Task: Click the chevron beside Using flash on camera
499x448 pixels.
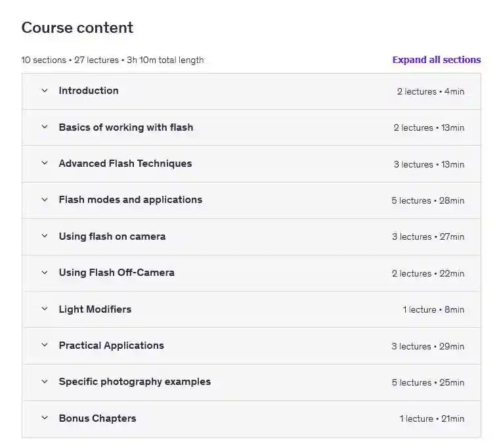Action: point(45,236)
